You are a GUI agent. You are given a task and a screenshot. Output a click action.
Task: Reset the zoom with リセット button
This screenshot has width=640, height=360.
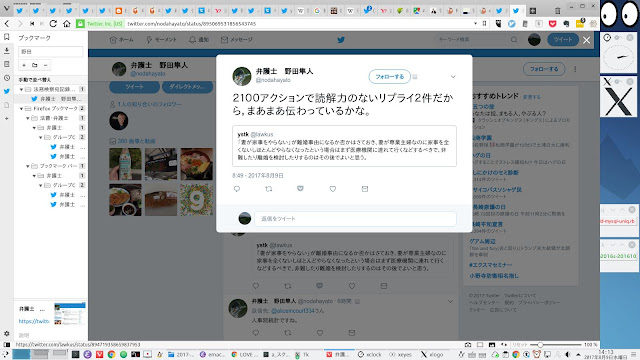tap(520, 345)
